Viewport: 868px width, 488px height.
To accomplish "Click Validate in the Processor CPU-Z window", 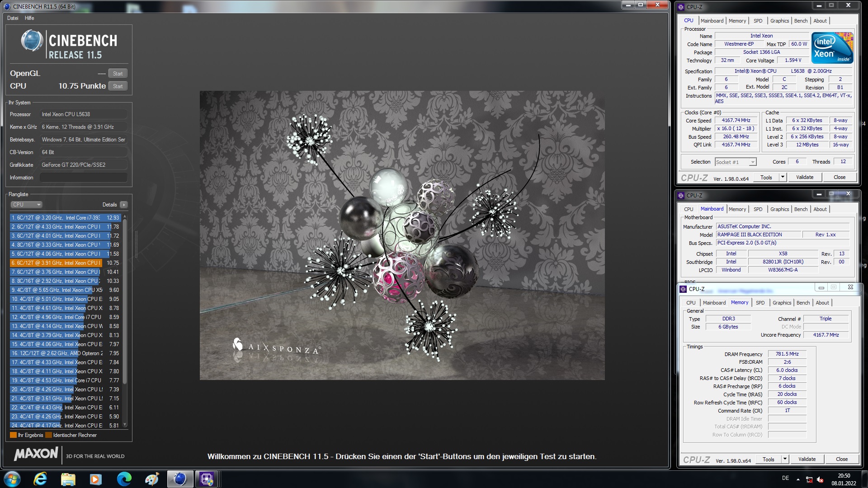I will coord(804,178).
